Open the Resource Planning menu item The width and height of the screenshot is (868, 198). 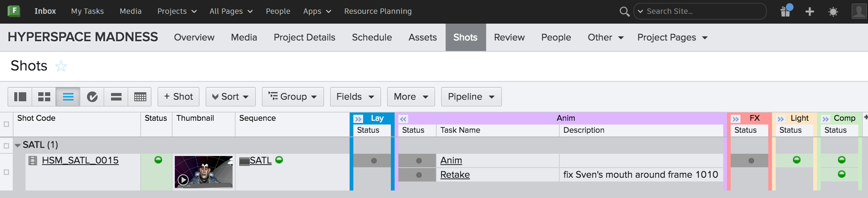[x=378, y=11]
